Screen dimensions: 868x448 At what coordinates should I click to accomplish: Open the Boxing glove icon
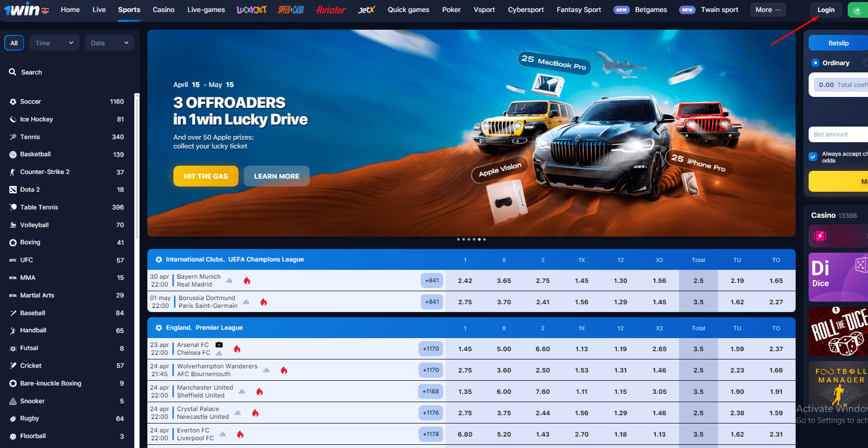13,242
